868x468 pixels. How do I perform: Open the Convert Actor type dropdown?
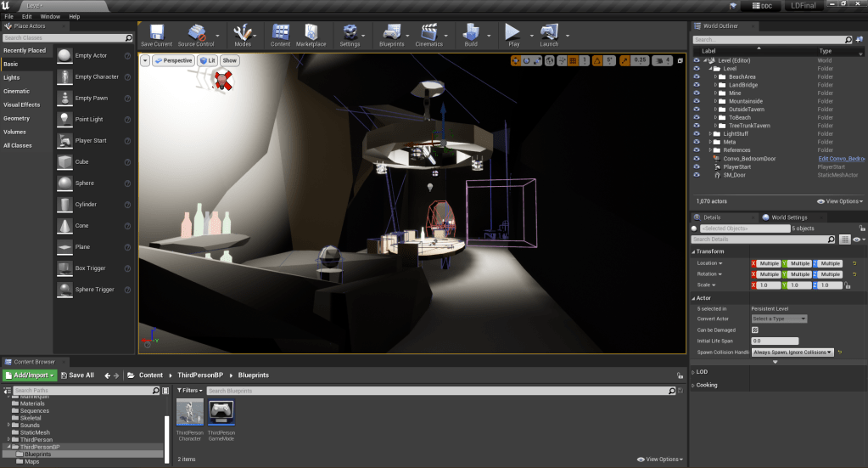[x=779, y=319]
